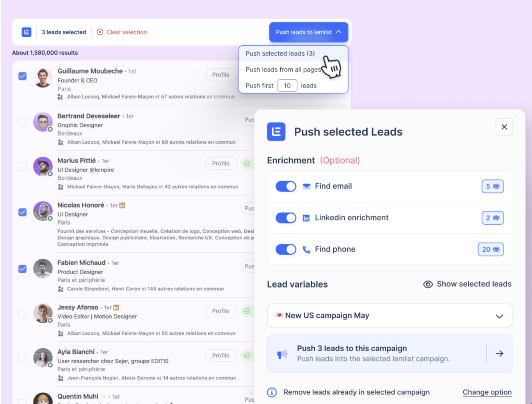Screen dimensions: 532x404
Task: Open the New US campaign May dropdown
Action: pos(390,316)
